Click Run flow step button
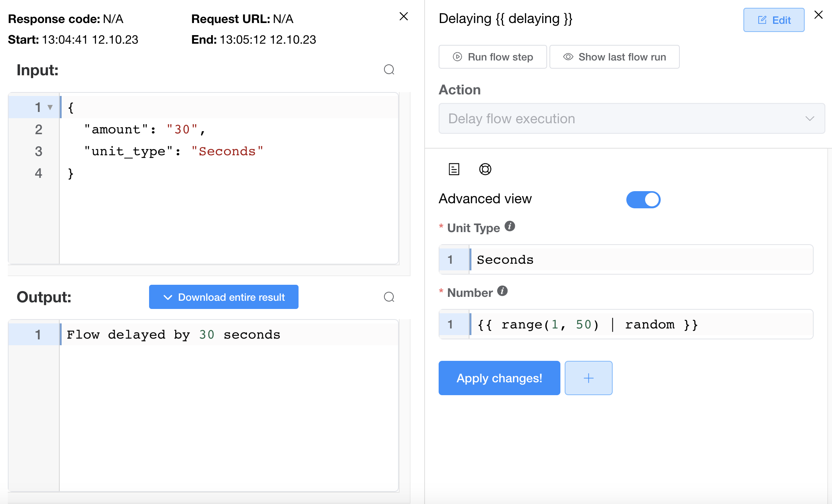This screenshot has width=832, height=504. point(492,57)
